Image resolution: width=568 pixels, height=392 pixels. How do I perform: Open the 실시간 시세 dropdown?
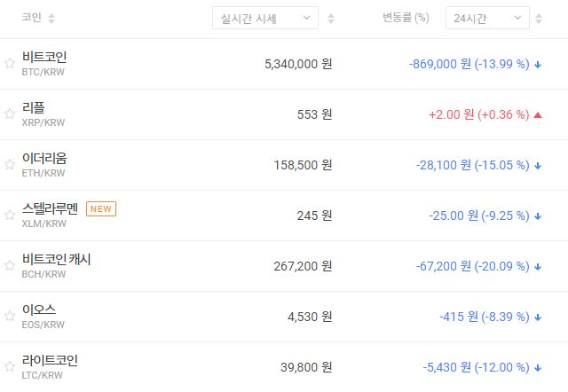click(x=265, y=18)
